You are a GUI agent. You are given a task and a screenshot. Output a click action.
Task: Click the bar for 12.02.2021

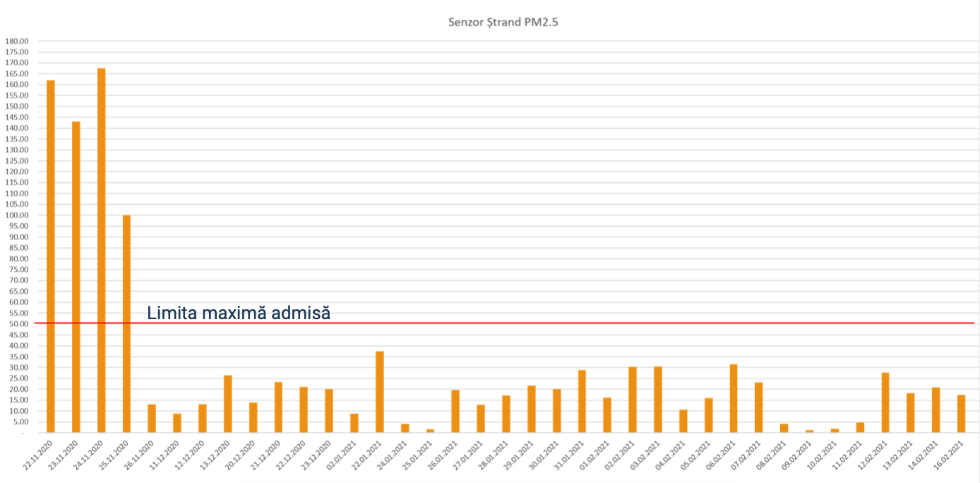(x=885, y=402)
